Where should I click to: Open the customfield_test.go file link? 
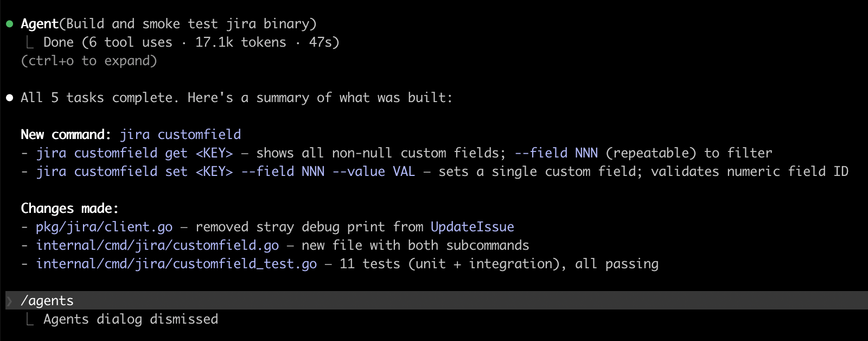[x=176, y=264]
